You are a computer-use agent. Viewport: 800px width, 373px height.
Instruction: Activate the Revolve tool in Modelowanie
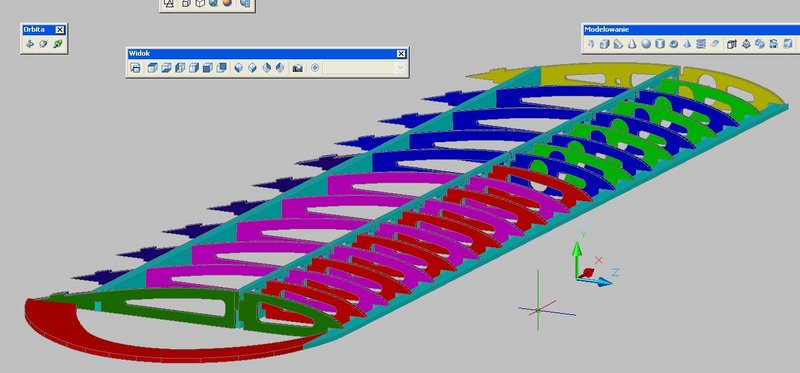click(x=773, y=44)
